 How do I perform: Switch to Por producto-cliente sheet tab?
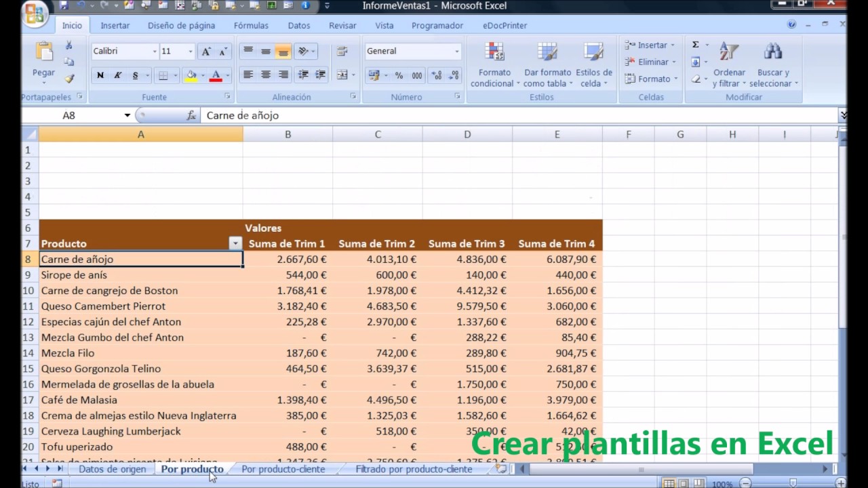pos(283,469)
